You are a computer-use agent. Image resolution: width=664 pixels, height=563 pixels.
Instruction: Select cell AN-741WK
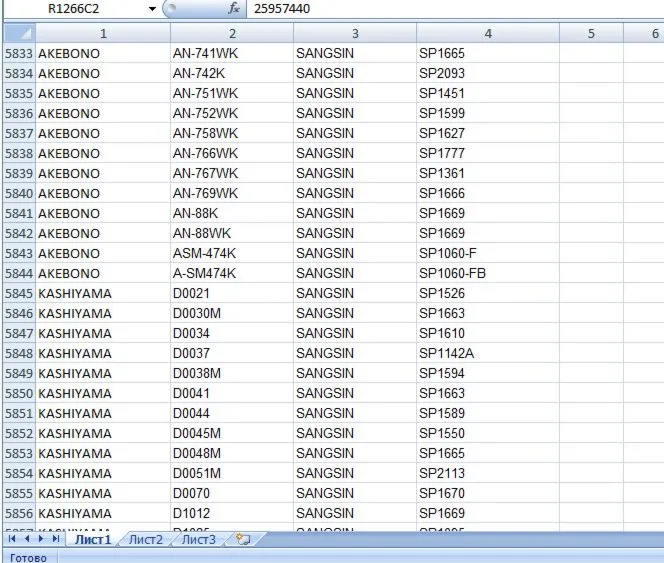click(x=232, y=53)
